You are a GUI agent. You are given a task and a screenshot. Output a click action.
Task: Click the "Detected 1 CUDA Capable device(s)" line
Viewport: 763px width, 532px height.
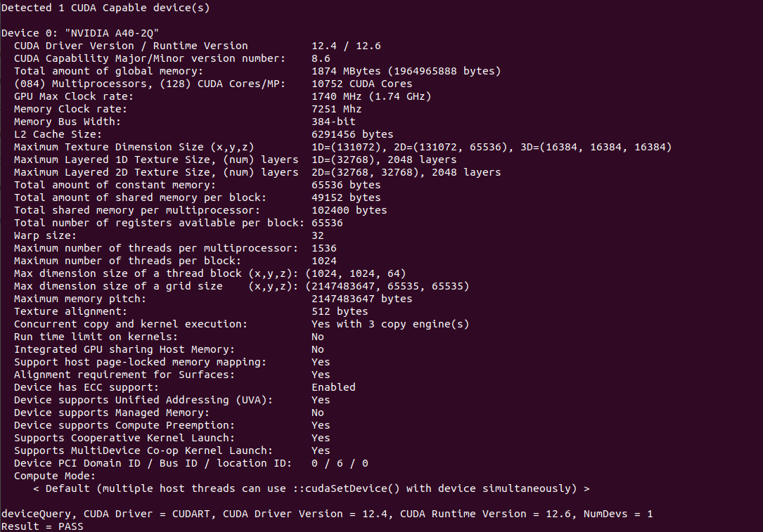click(105, 8)
